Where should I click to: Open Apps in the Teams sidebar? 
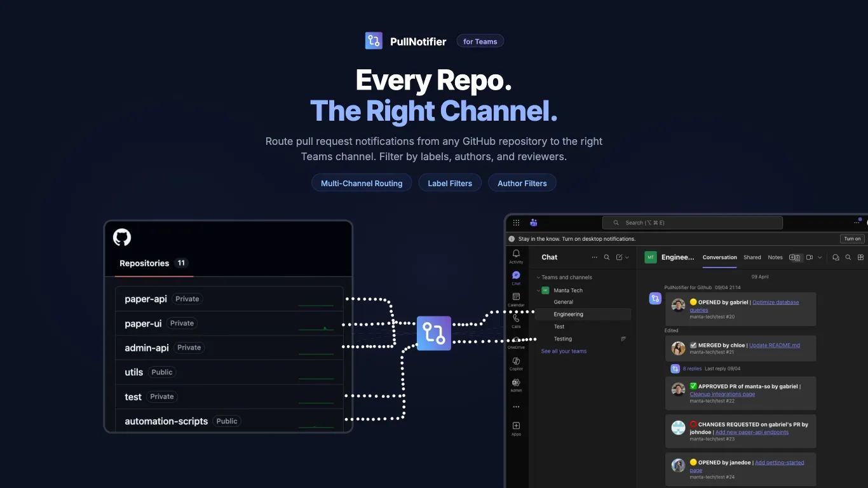pos(516,429)
